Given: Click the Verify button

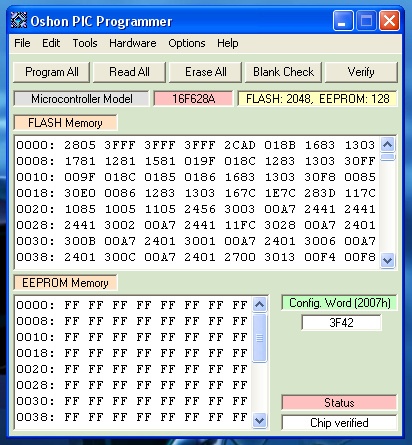Looking at the screenshot, I should (x=361, y=72).
